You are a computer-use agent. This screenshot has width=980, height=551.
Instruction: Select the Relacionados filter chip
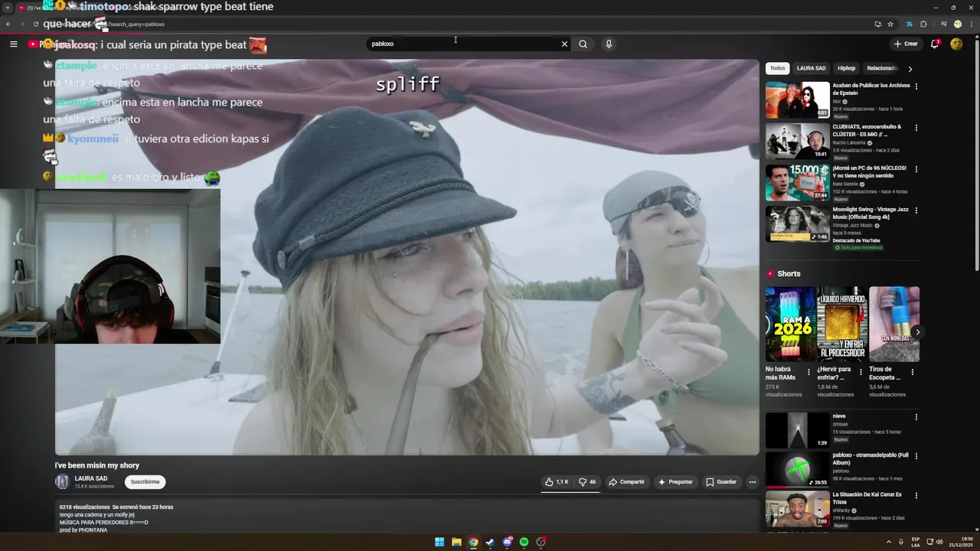tap(881, 68)
